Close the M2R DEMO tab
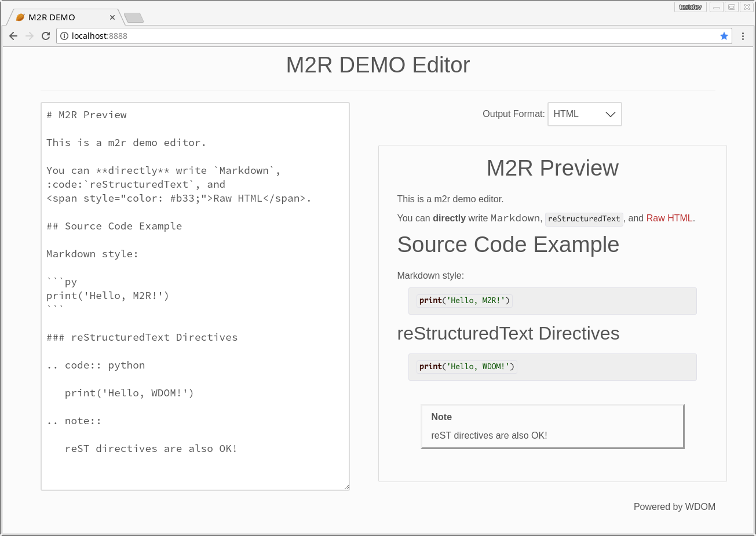This screenshot has height=536, width=756. (x=112, y=17)
